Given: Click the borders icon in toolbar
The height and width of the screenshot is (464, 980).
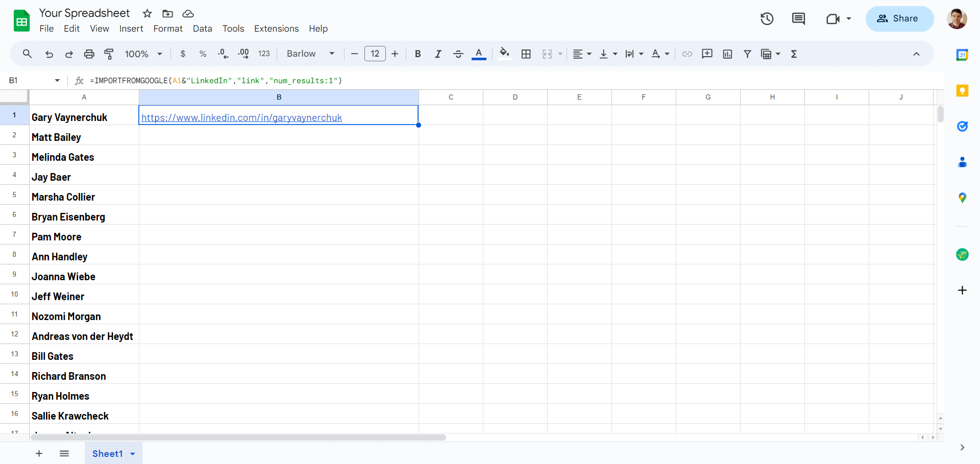Looking at the screenshot, I should tap(526, 54).
